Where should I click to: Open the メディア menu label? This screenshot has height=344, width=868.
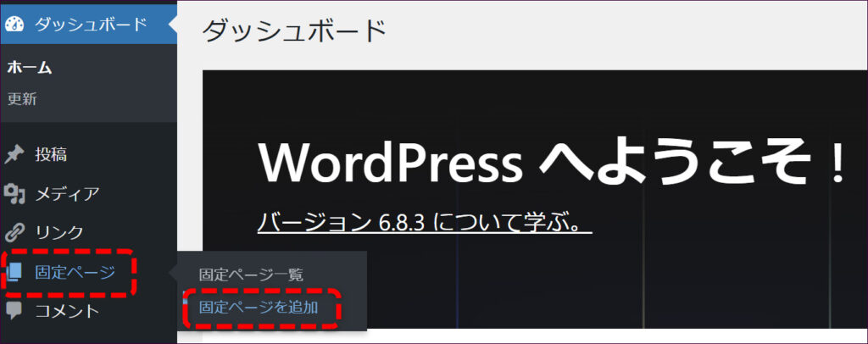[x=67, y=194]
